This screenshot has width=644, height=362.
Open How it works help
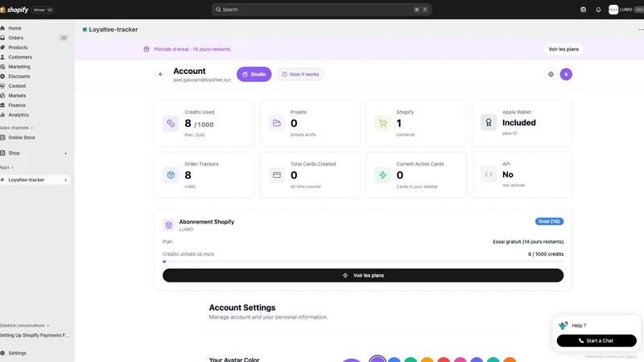tap(300, 74)
